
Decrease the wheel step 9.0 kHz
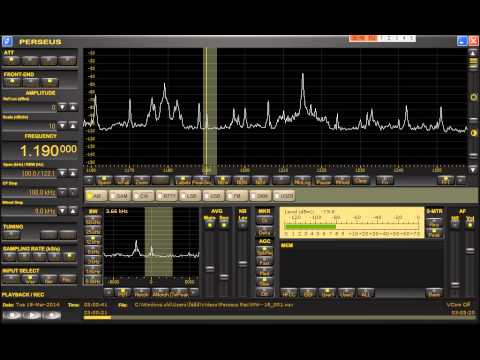[62, 211]
